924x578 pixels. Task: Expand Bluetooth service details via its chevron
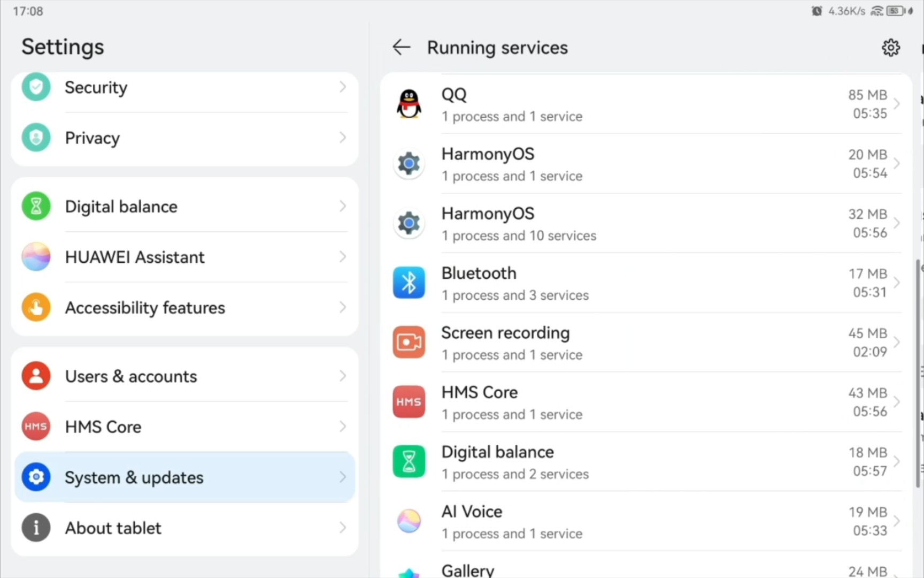point(897,283)
